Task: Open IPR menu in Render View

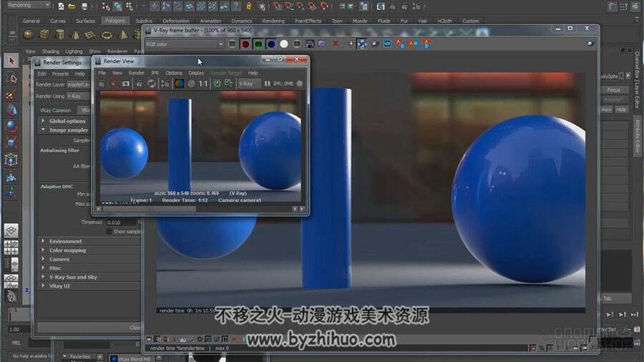Action: click(155, 73)
